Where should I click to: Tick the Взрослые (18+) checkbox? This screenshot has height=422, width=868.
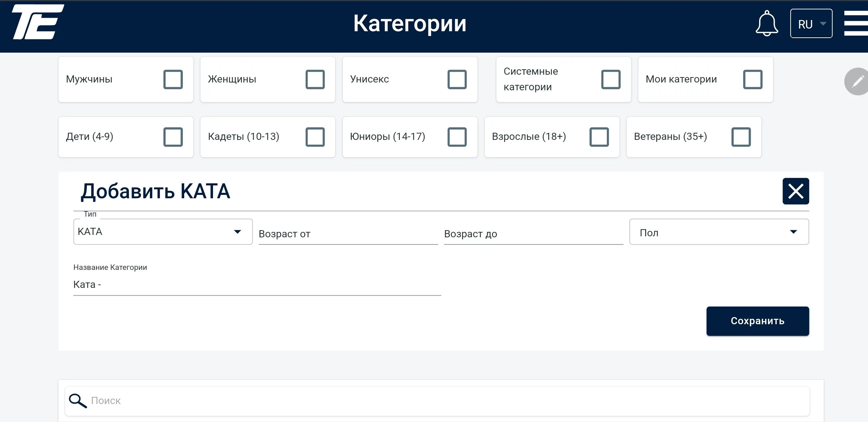599,137
